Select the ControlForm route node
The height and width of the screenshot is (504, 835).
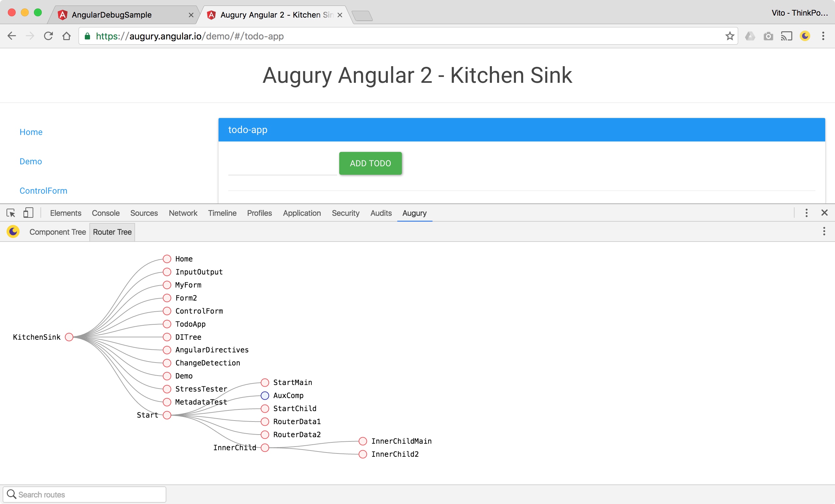(167, 311)
